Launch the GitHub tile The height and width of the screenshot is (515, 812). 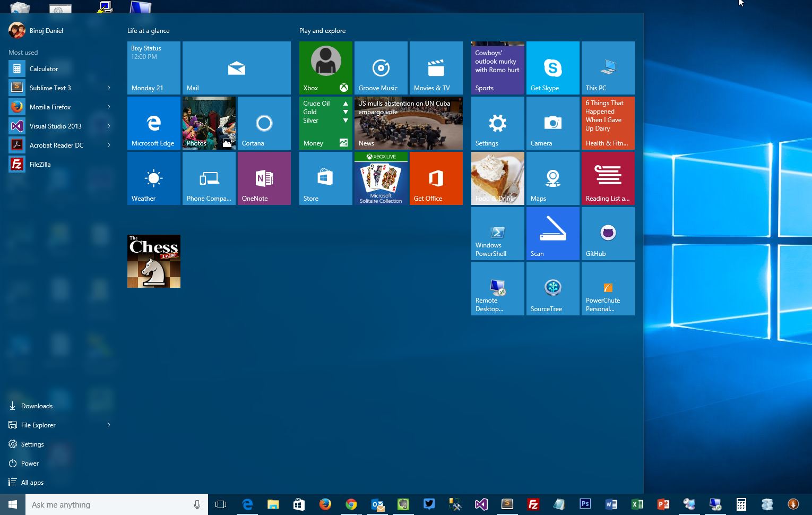(x=608, y=234)
